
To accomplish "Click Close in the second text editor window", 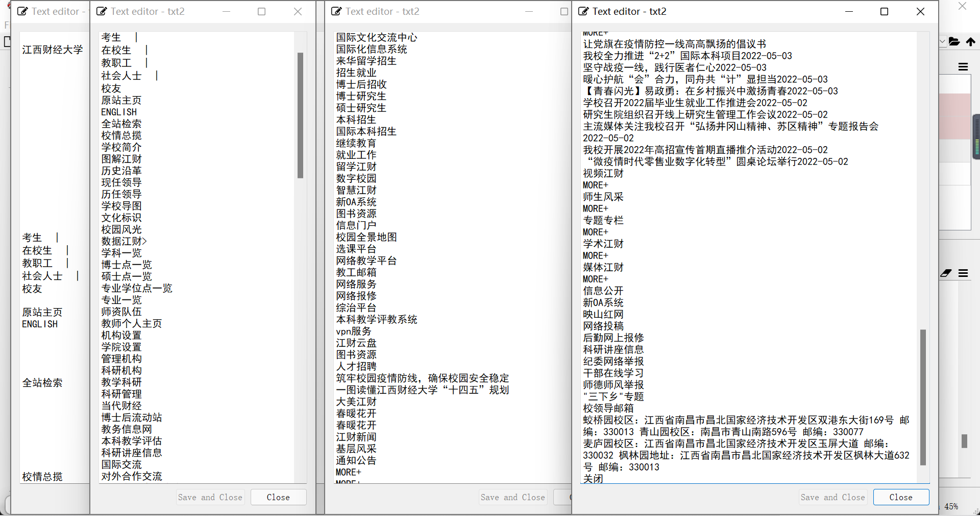I will (x=278, y=497).
